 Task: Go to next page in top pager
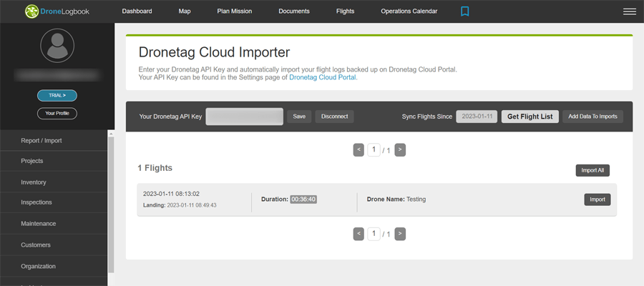click(x=400, y=149)
